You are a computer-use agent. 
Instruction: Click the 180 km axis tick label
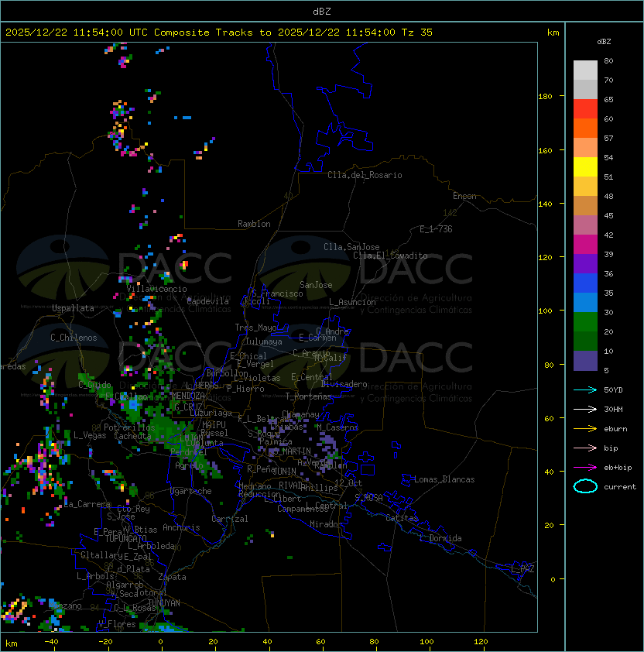[545, 97]
